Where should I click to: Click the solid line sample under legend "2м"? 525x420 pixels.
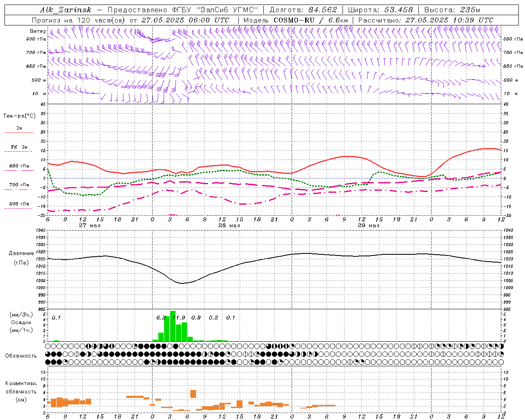19,133
